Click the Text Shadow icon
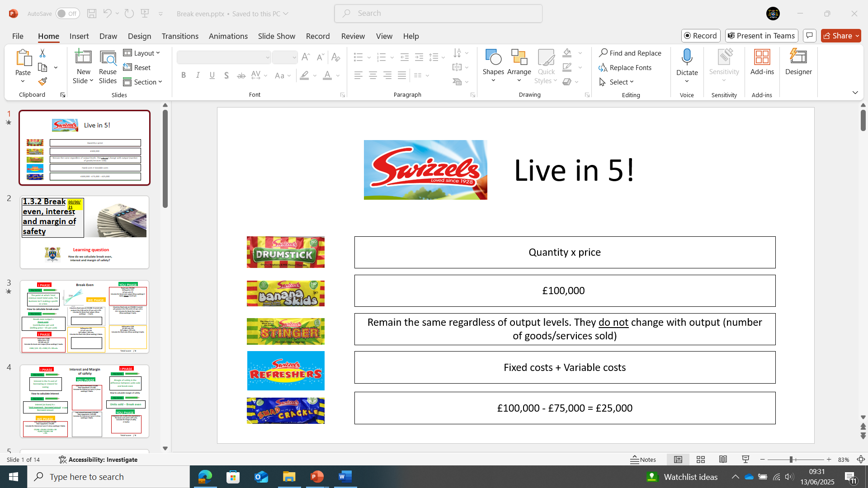This screenshot has width=868, height=488. [226, 75]
